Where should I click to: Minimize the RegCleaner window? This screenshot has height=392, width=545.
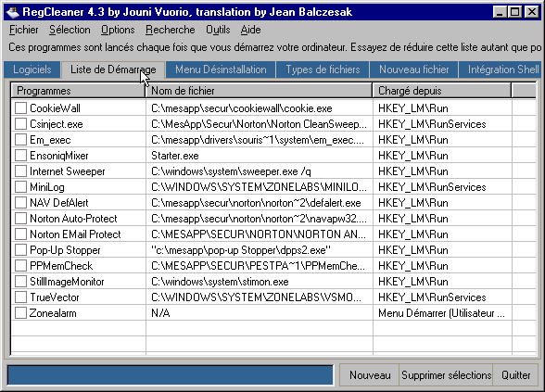(x=500, y=12)
